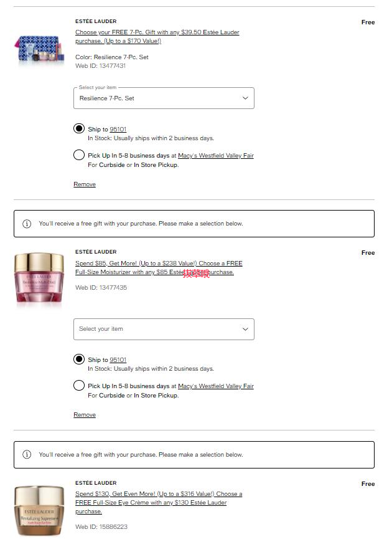The height and width of the screenshot is (547, 392).
Task: Open the FREE 7-Pc. Gift product link
Action: (x=157, y=37)
